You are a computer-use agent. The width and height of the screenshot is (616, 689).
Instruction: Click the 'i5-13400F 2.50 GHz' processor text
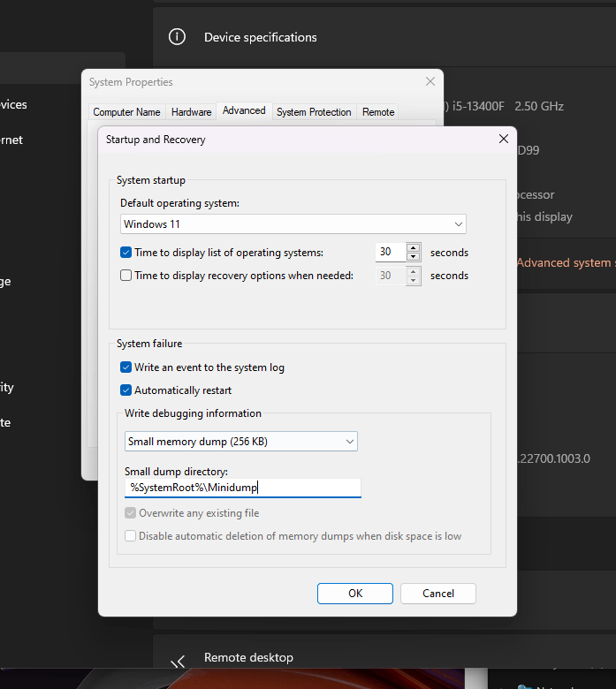coord(508,106)
